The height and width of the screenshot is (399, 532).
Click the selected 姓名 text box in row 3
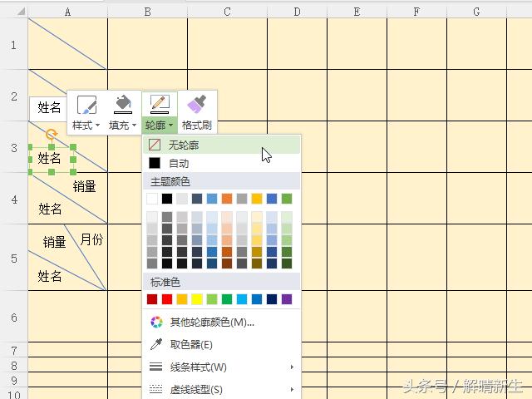coord(52,159)
